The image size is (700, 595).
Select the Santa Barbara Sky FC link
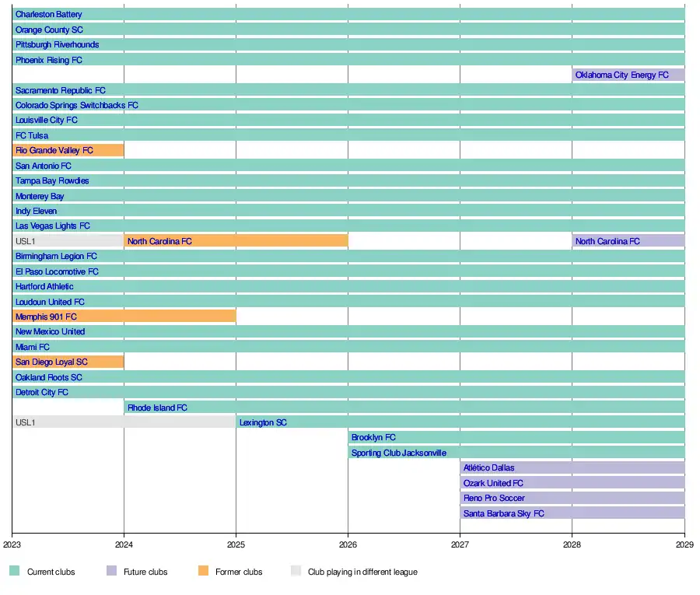(x=503, y=514)
